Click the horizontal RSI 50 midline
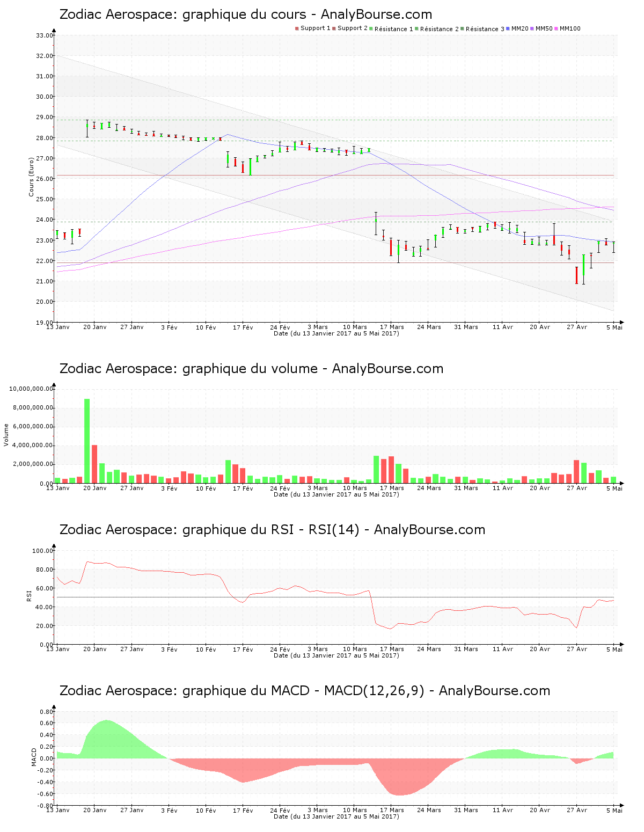The width and height of the screenshot is (644, 832). click(x=335, y=597)
